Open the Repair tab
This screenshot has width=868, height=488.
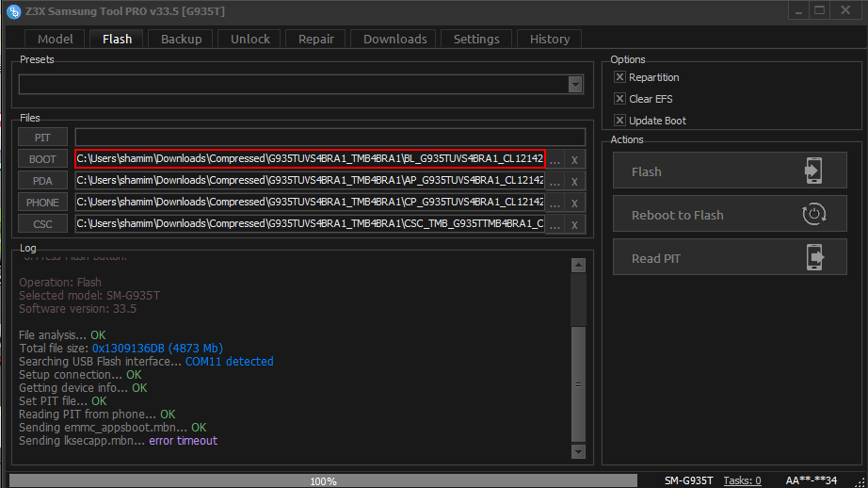coord(315,39)
